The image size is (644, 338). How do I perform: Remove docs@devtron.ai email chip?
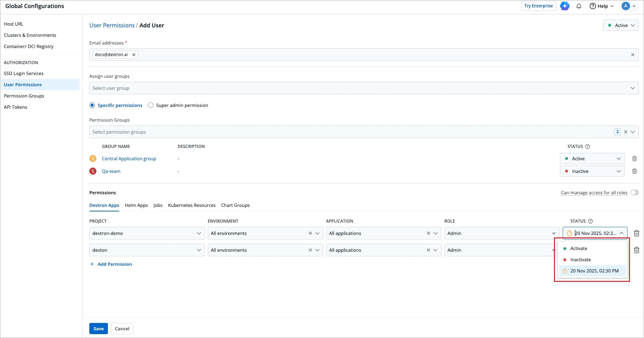click(134, 55)
